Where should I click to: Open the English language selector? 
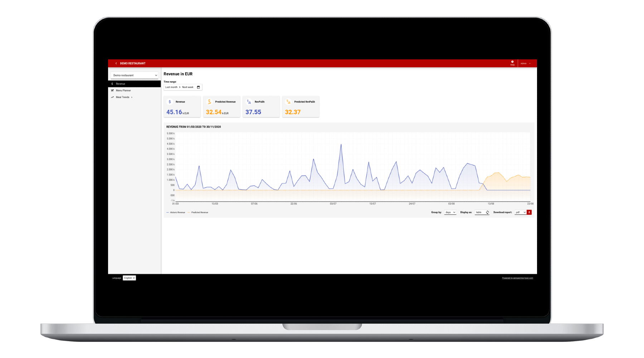pos(129,278)
